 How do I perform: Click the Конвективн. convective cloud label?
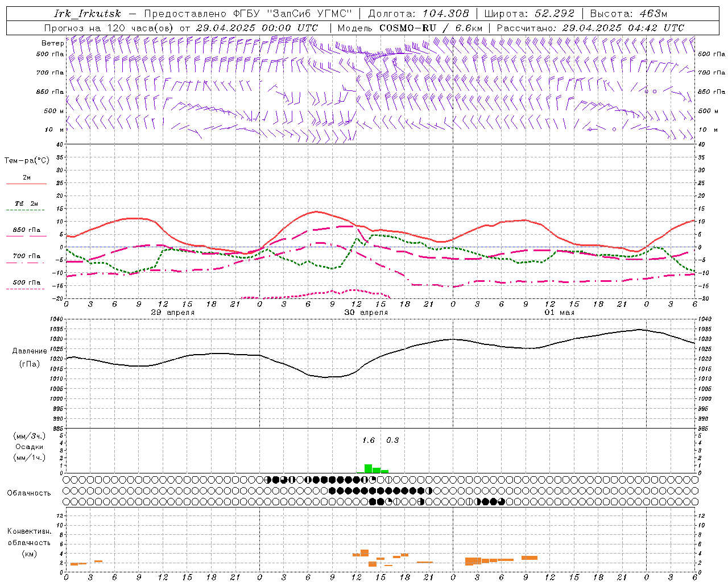pos(29,531)
